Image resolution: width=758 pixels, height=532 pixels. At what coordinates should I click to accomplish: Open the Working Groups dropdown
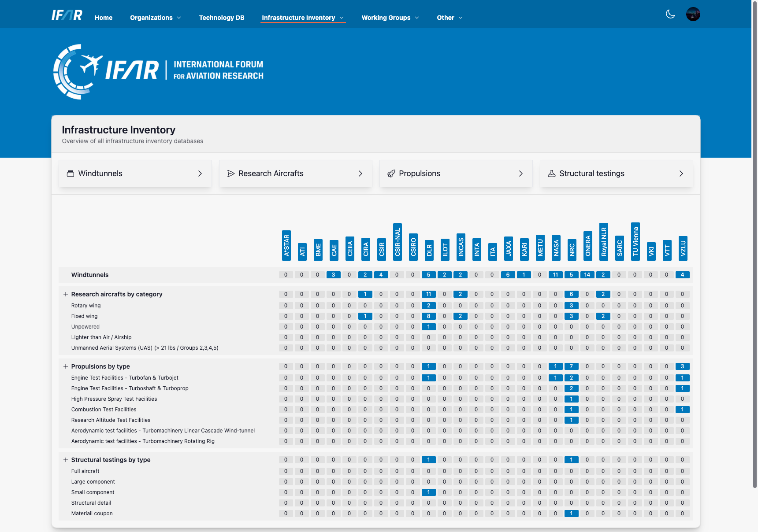pos(390,18)
